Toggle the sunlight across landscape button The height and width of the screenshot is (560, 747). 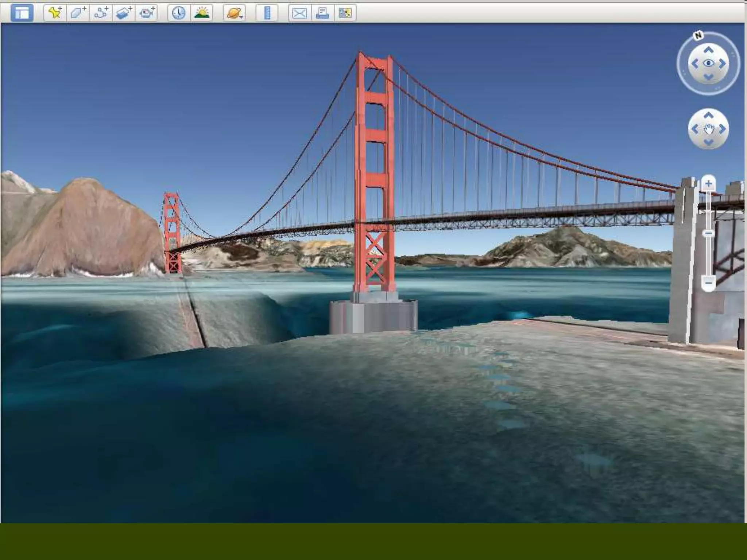pyautogui.click(x=202, y=13)
